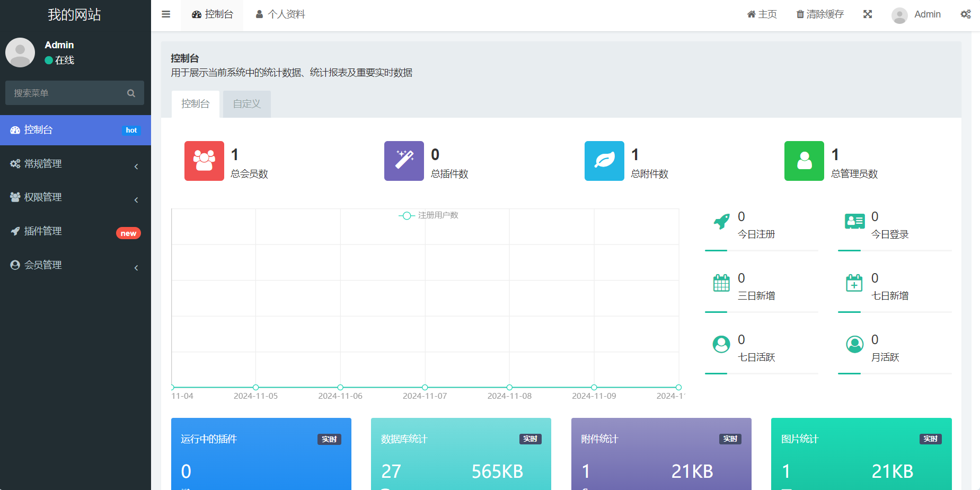Viewport: 980px width, 490px height.
Task: Click the search magnifier in sidebar
Action: pyautogui.click(x=131, y=92)
